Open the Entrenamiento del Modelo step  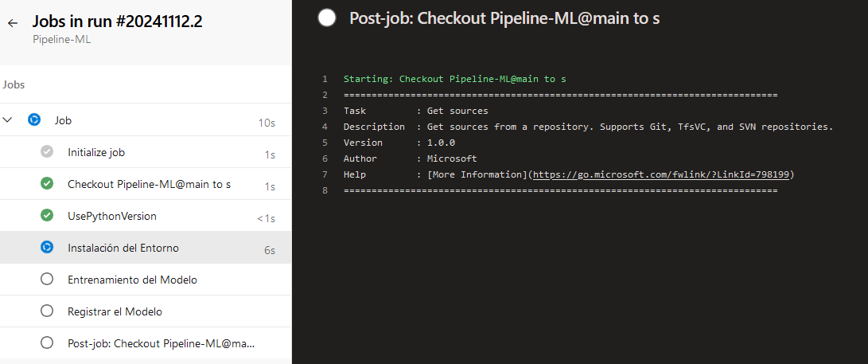point(132,280)
